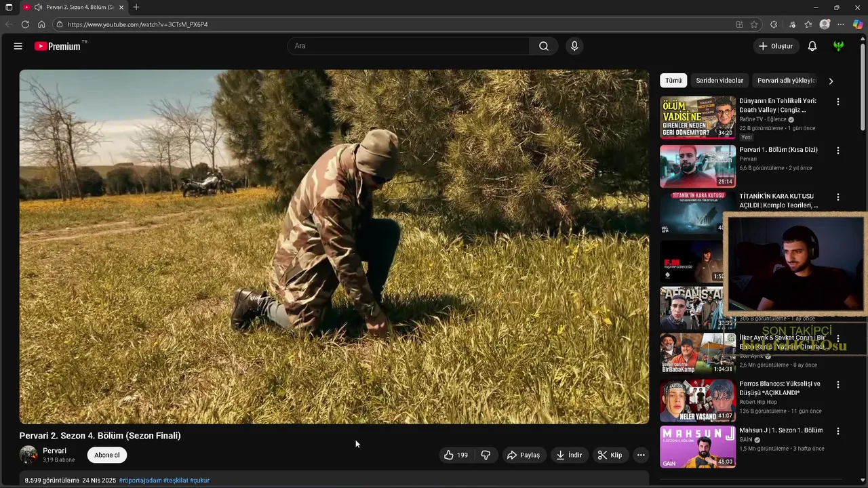Open options for Titanik'in Kara Kutusu video
This screenshot has height=488, width=868.
pos(838,197)
